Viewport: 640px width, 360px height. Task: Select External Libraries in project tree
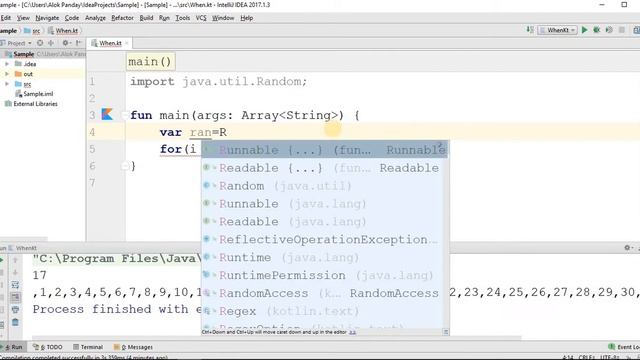click(x=31, y=104)
